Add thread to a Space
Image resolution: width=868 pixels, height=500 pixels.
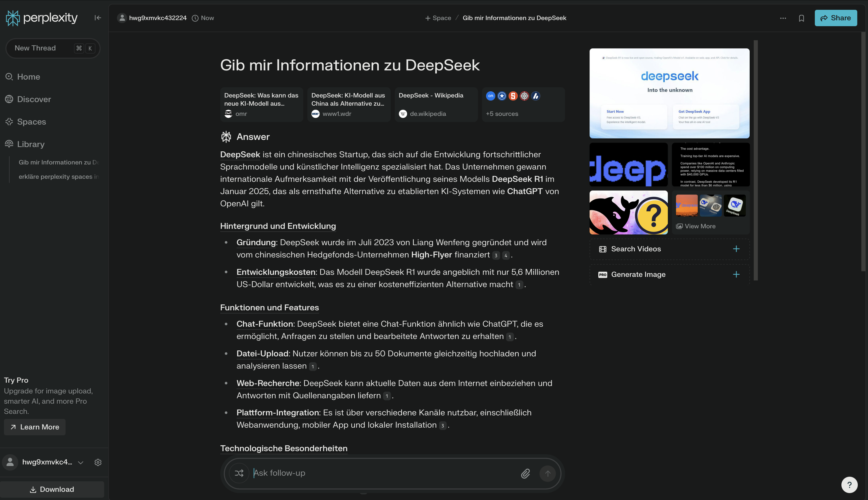point(438,18)
